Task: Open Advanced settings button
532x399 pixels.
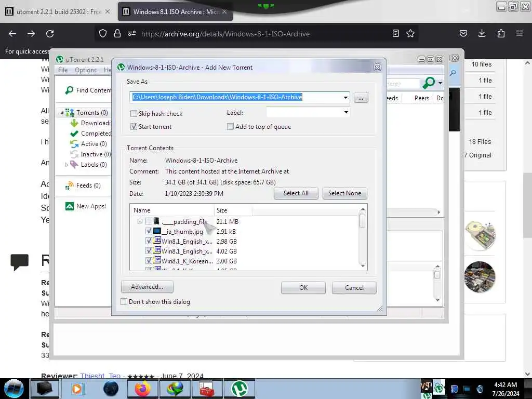Action: click(147, 287)
